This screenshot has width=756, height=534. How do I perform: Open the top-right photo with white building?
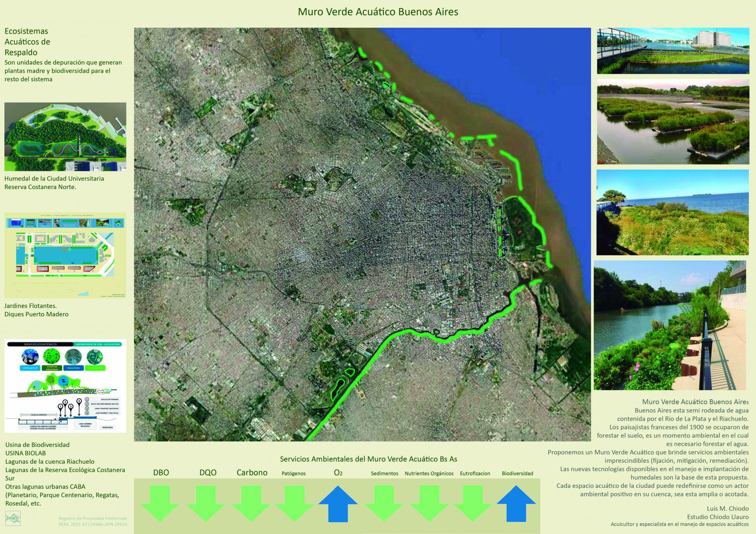(673, 51)
